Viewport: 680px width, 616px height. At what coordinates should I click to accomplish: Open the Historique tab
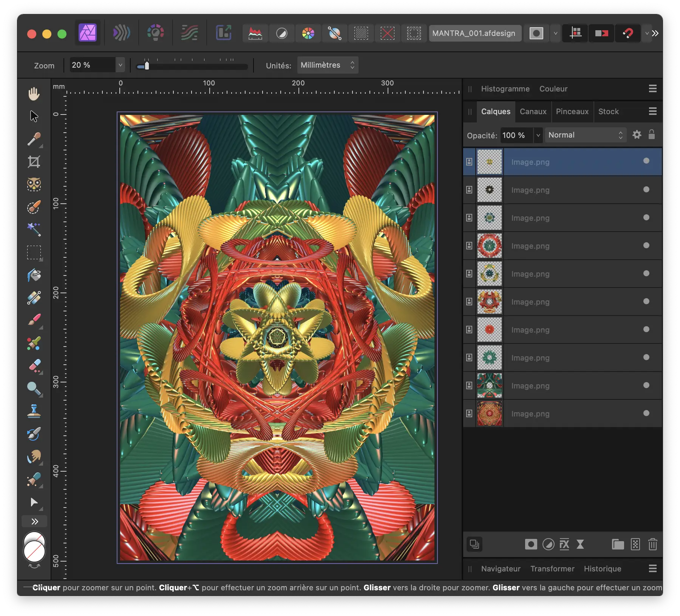603,569
